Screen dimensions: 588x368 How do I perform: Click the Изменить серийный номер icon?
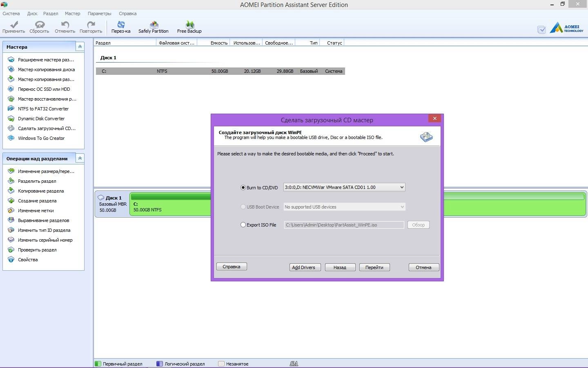(x=11, y=240)
